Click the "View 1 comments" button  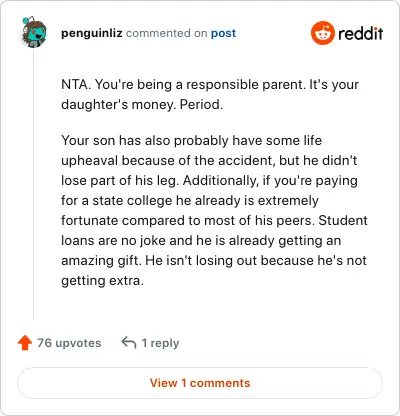coord(200,383)
